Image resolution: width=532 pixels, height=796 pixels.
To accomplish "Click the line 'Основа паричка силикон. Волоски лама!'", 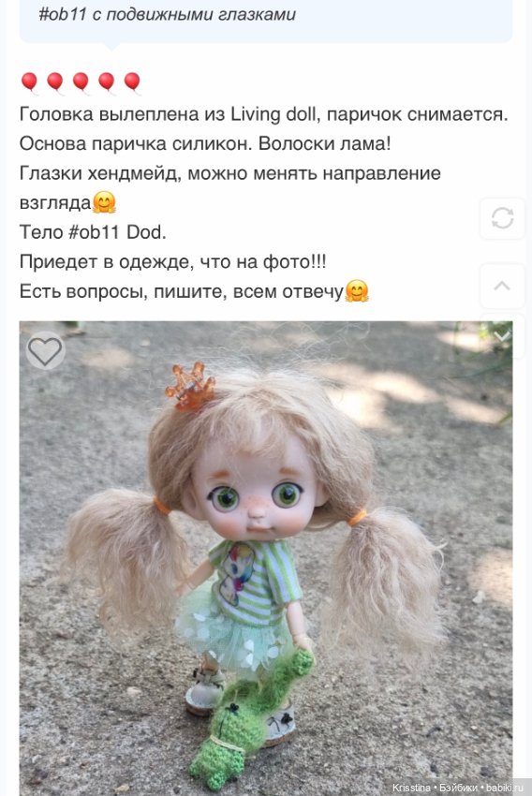I will tap(206, 143).
